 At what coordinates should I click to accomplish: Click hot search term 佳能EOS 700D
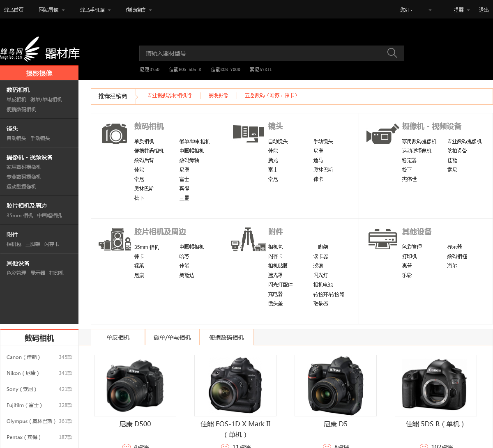click(x=226, y=69)
